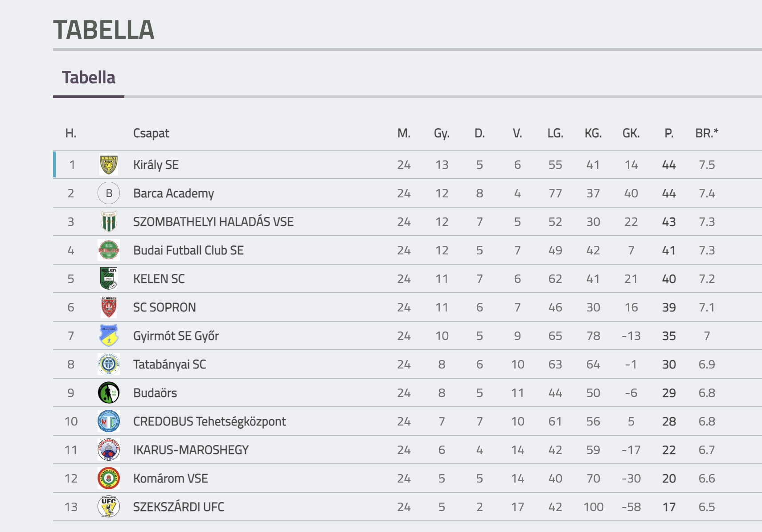Screen dimensions: 762x532
Task: Open the Király SE team link
Action: 156,165
